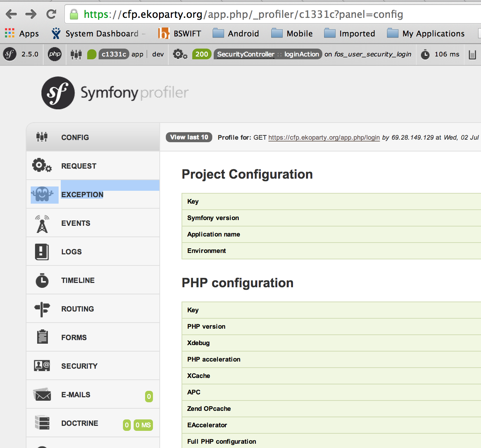Click the SECURITY ID card icon
The image size is (481, 448).
tap(42, 365)
